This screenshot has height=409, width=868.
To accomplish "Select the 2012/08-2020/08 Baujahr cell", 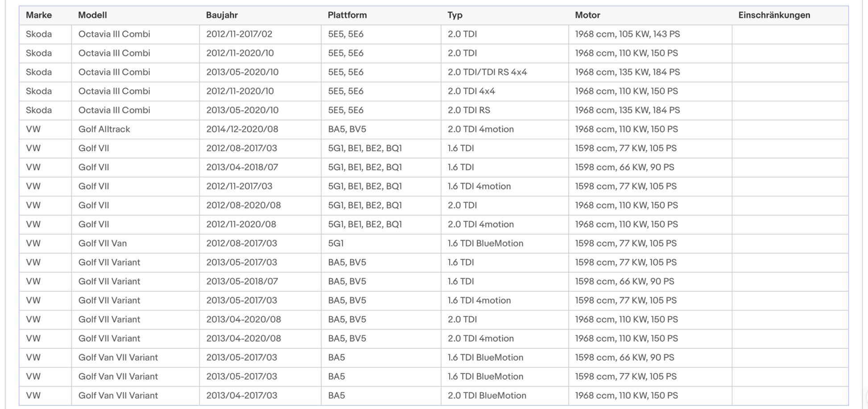I will click(x=243, y=205).
